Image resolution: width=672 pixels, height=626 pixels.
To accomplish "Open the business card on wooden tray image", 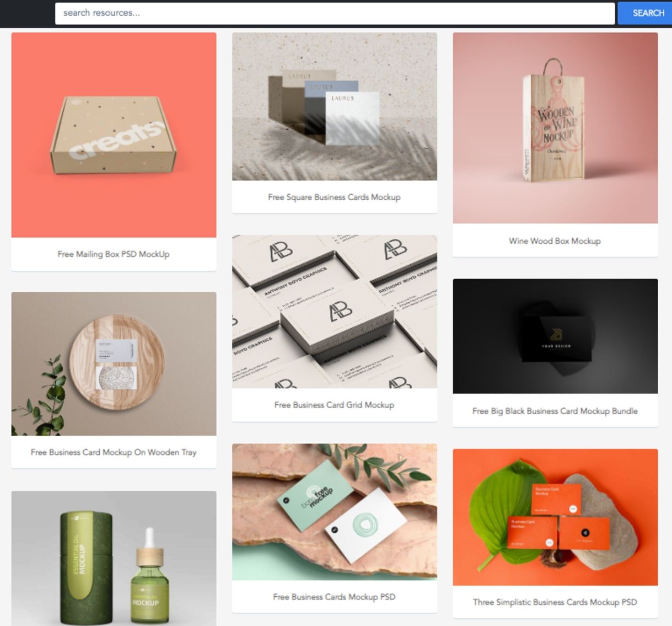I will tap(114, 364).
